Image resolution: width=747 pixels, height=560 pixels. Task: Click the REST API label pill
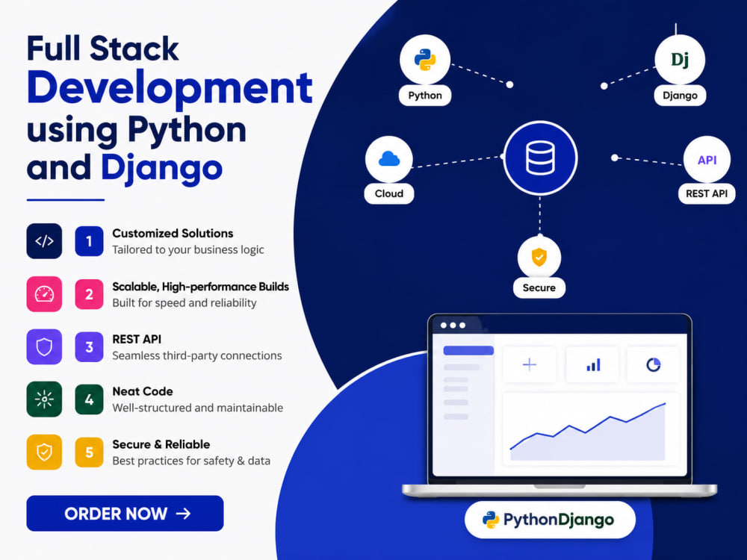pos(707,193)
